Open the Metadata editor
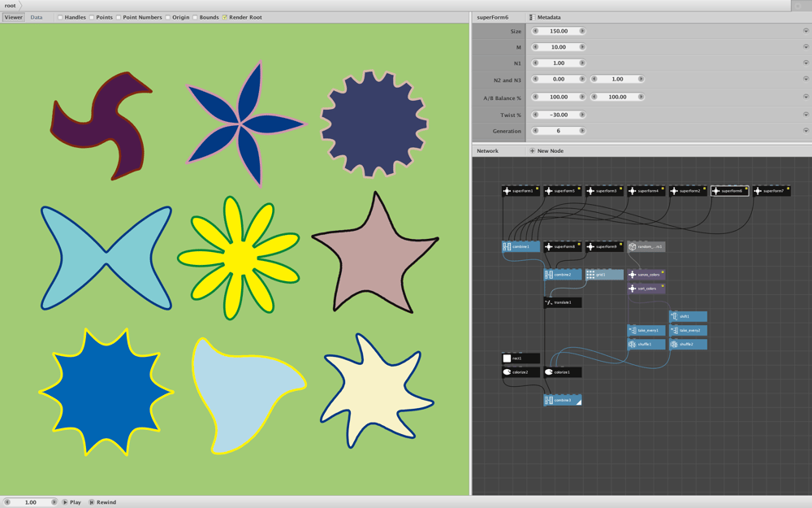The width and height of the screenshot is (812, 508). (x=546, y=18)
